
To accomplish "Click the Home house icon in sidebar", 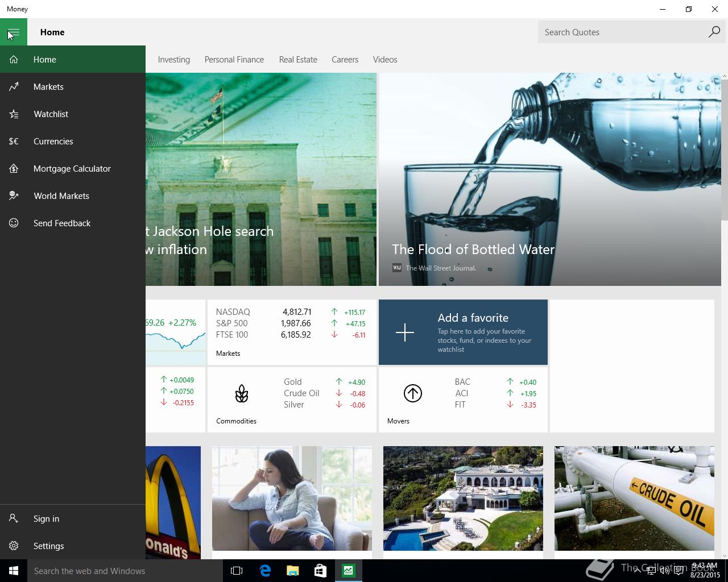I will tap(14, 60).
